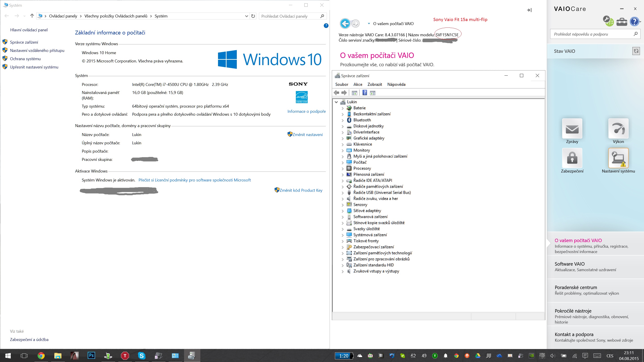Screen dimensions: 644x362
Task: Click Device Manager toolbar back arrow
Action: pyautogui.click(x=337, y=93)
